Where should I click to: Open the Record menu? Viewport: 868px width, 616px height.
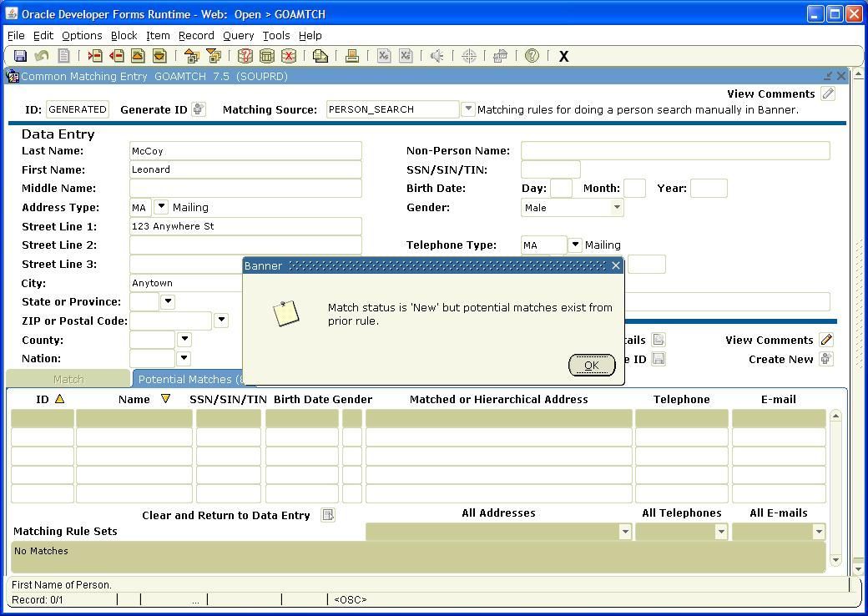[x=196, y=35]
